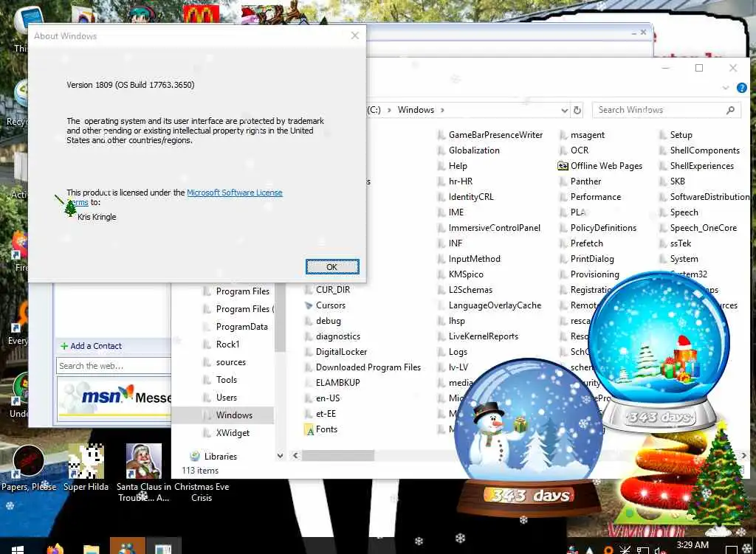Click the MSN Messenger banner
This screenshot has height=554, width=756.
pyautogui.click(x=114, y=398)
